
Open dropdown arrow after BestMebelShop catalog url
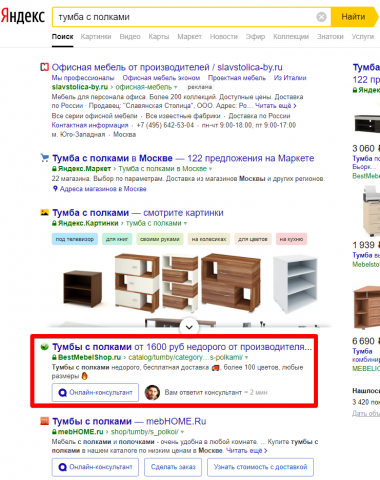246,358
